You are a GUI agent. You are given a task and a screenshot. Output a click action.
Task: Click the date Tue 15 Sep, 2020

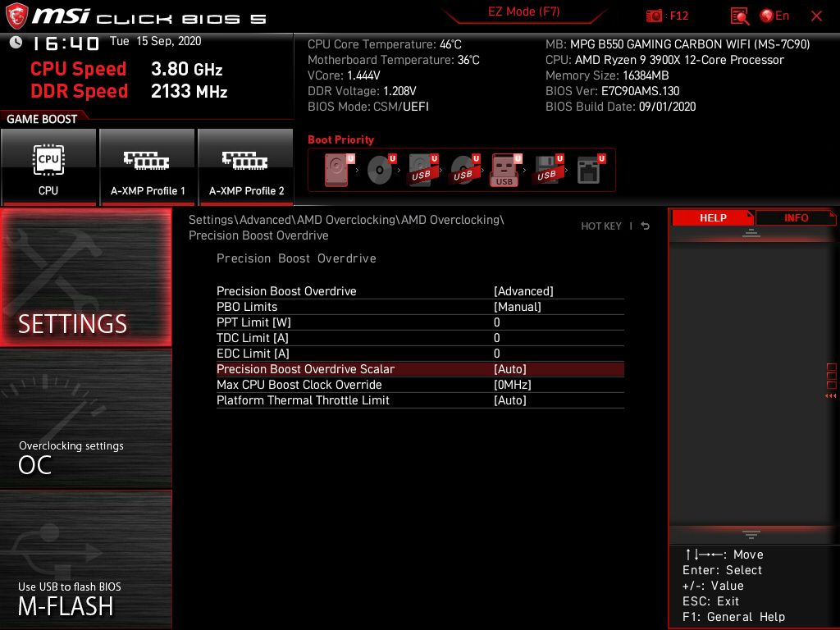(x=155, y=41)
